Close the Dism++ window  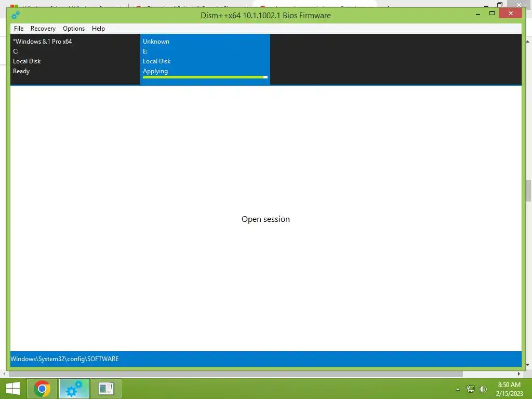coord(511,14)
